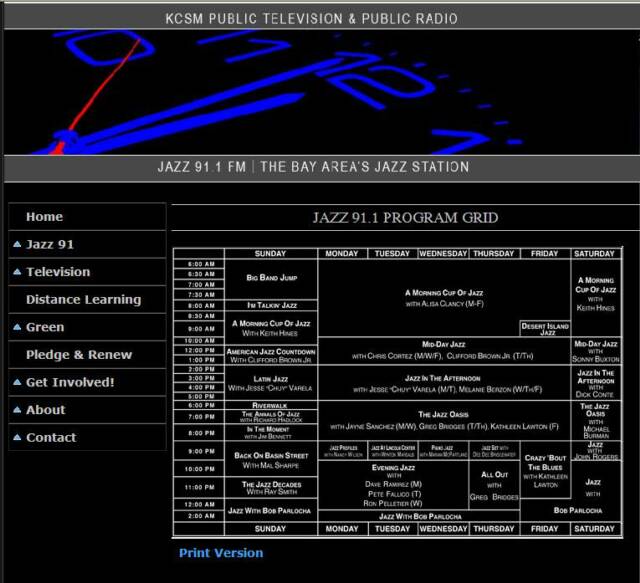Screen dimensions: 640x583
Task: Select the Big Band Jump program cell
Action: [271, 279]
